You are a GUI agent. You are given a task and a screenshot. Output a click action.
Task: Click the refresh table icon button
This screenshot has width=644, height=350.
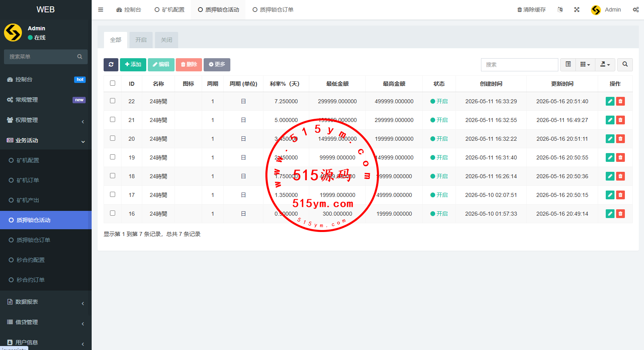(111, 65)
